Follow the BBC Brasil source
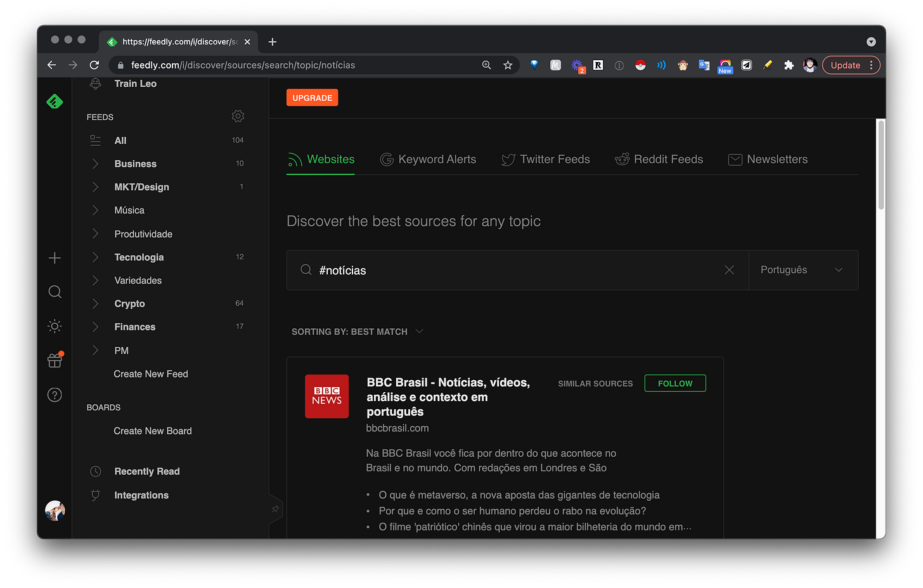 (675, 383)
